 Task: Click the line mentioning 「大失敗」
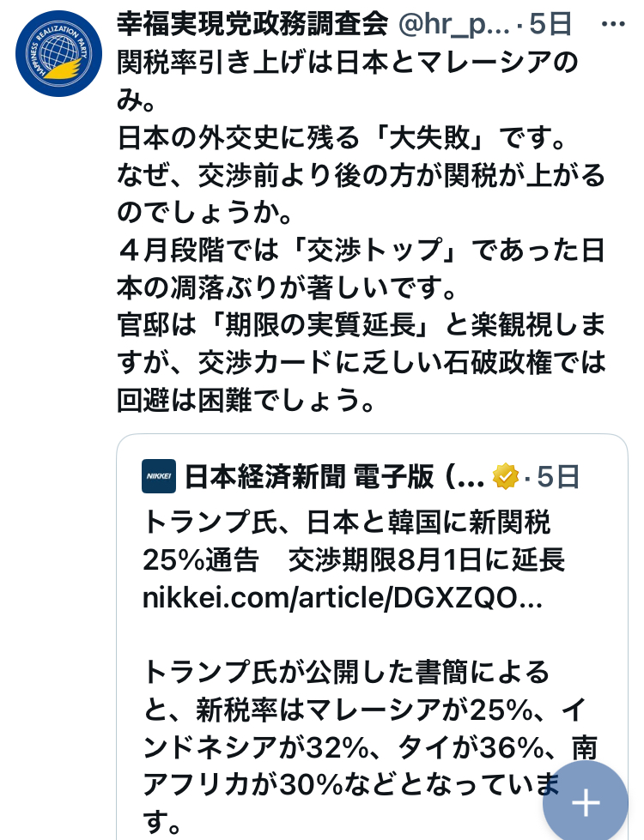pyautogui.click(x=342, y=137)
